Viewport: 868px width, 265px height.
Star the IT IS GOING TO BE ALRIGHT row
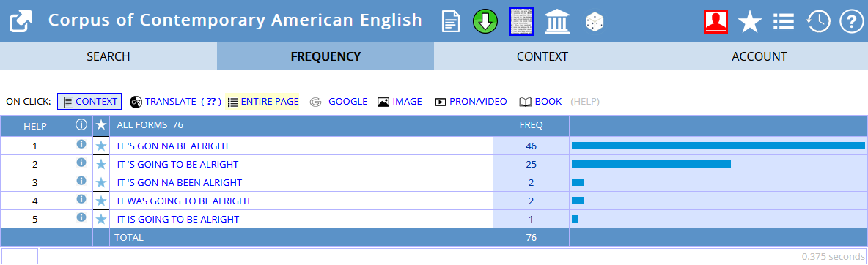[100, 219]
